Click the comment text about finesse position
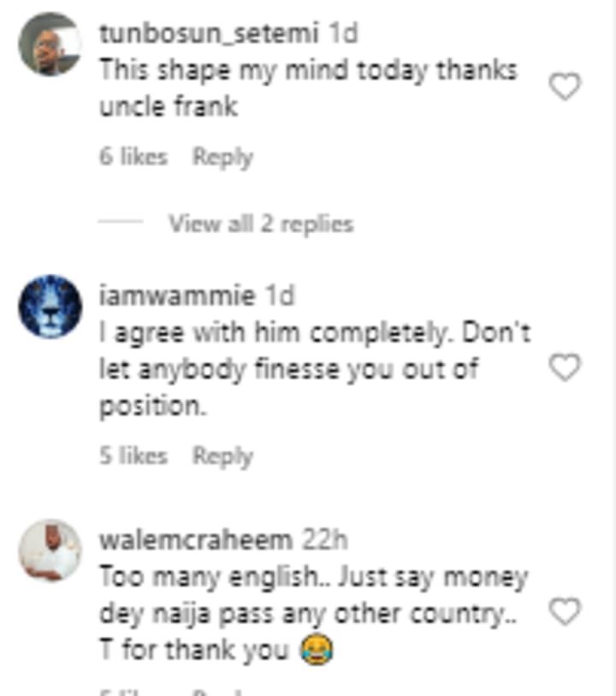 pyautogui.click(x=315, y=369)
